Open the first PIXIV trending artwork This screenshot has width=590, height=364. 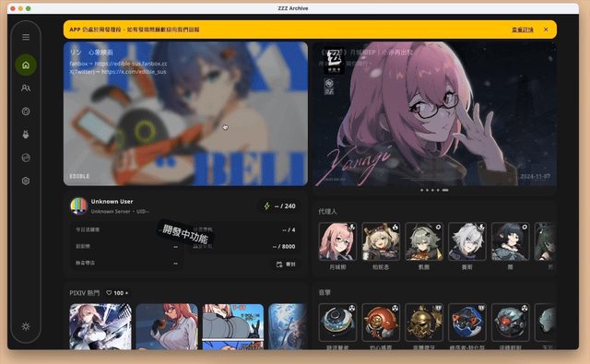tap(100, 326)
